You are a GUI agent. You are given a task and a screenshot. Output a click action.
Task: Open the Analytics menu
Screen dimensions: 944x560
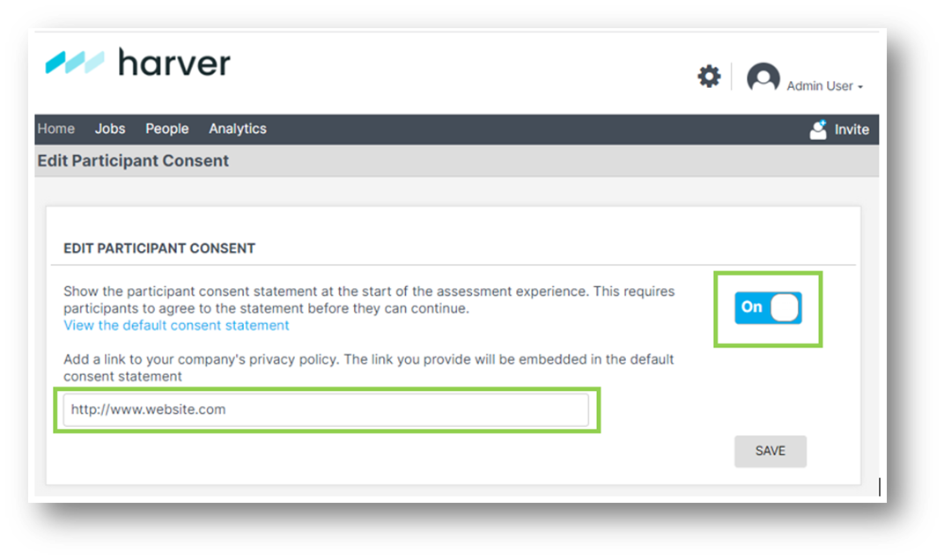coord(238,129)
